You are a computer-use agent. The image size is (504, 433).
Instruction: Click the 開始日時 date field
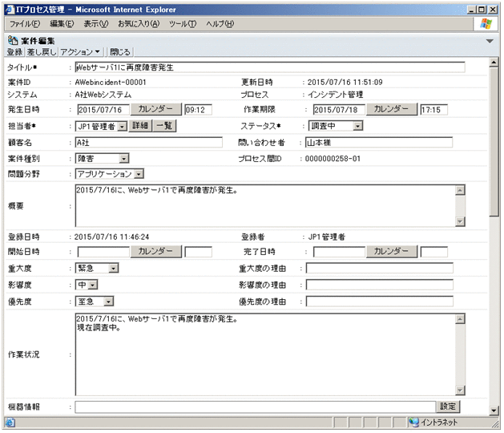(103, 252)
